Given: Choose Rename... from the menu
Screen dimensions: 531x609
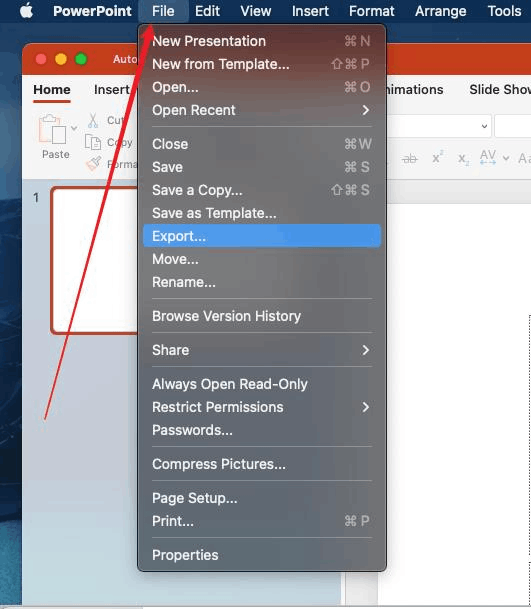Looking at the screenshot, I should coord(261,282).
